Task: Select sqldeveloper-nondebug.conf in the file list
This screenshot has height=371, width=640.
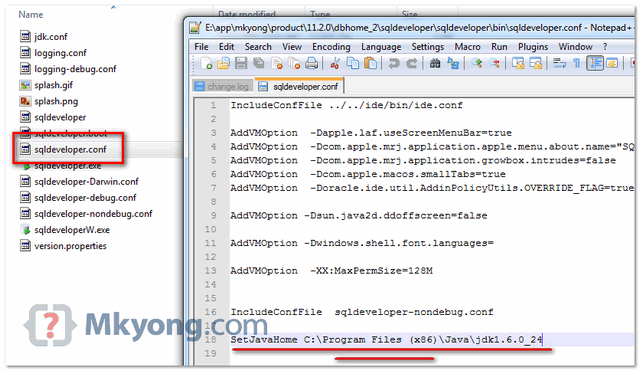Action: click(93, 214)
